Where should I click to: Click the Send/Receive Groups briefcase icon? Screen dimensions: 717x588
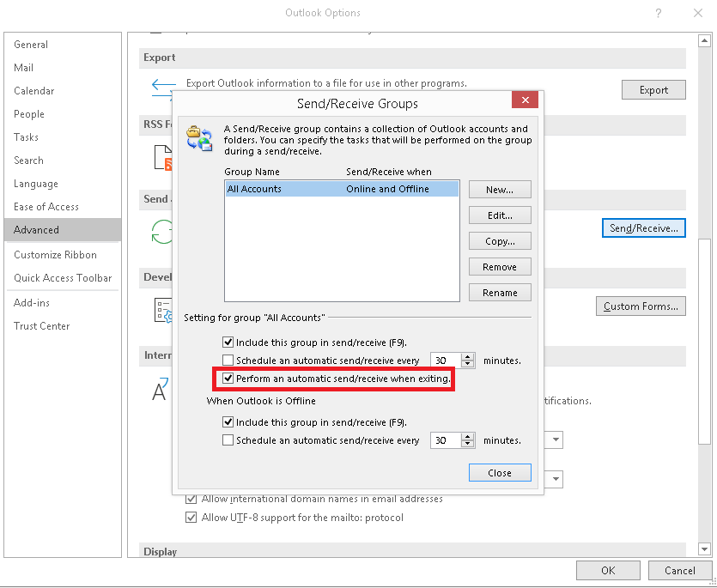coord(199,138)
